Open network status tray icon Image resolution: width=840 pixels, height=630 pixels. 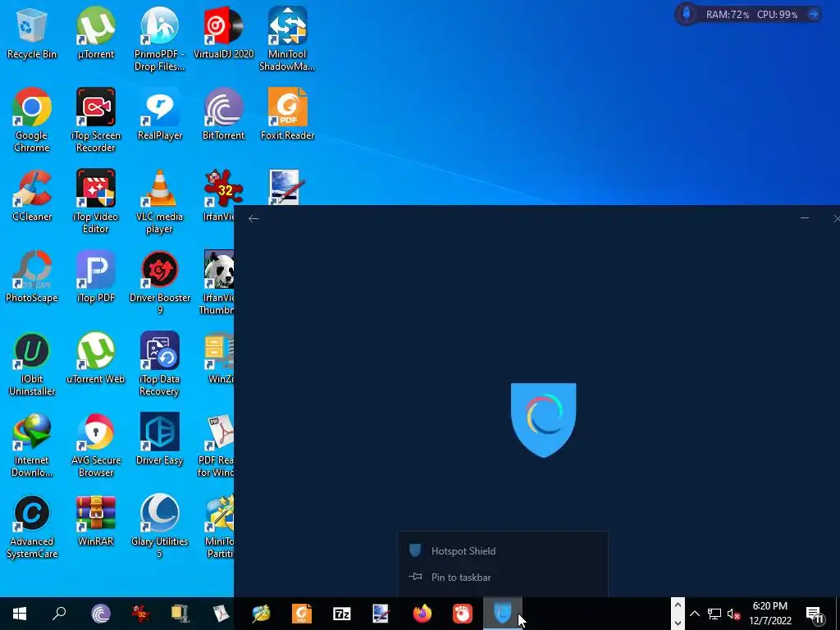click(x=714, y=614)
